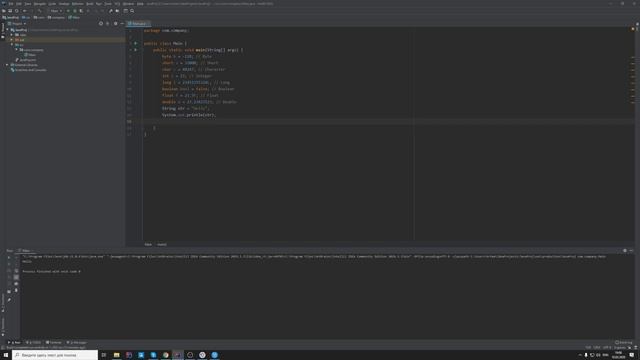This screenshot has height=360, width=640.
Task: Click the UTF-8 encoding selector
Action: (x=607, y=347)
